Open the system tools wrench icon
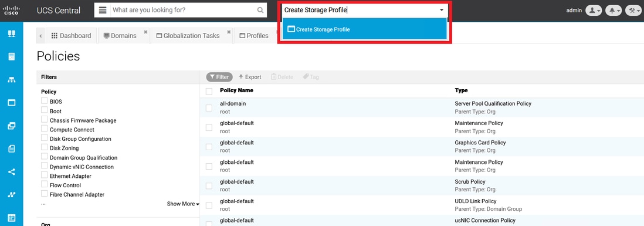The height and width of the screenshot is (226, 644). 633,11
